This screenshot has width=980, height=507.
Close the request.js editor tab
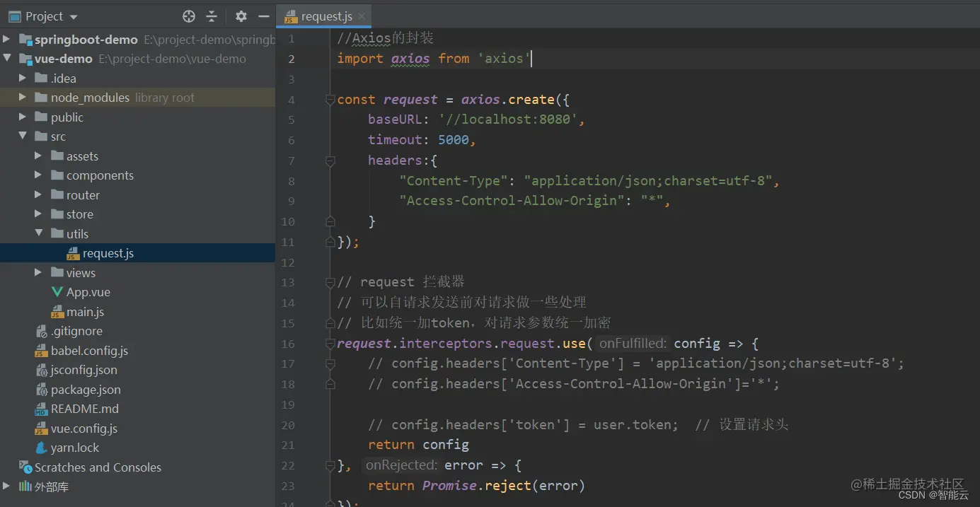click(362, 16)
